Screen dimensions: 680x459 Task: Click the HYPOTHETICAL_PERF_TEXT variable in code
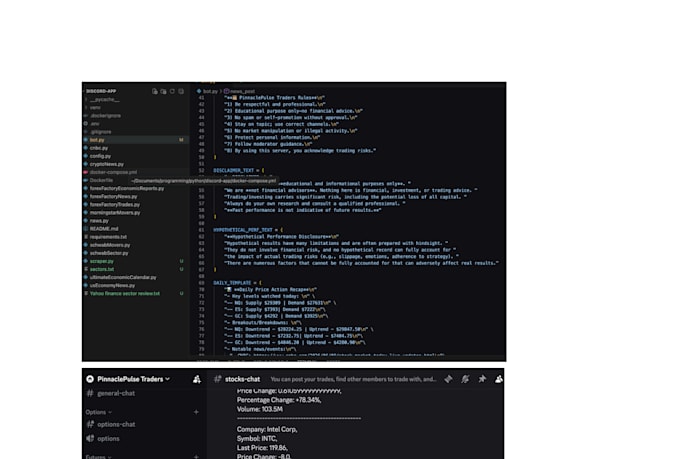click(x=242, y=230)
